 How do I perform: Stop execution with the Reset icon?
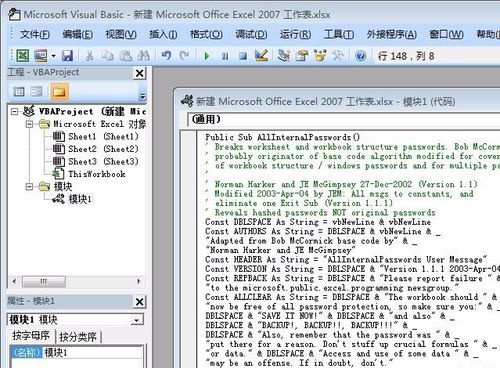point(243,56)
